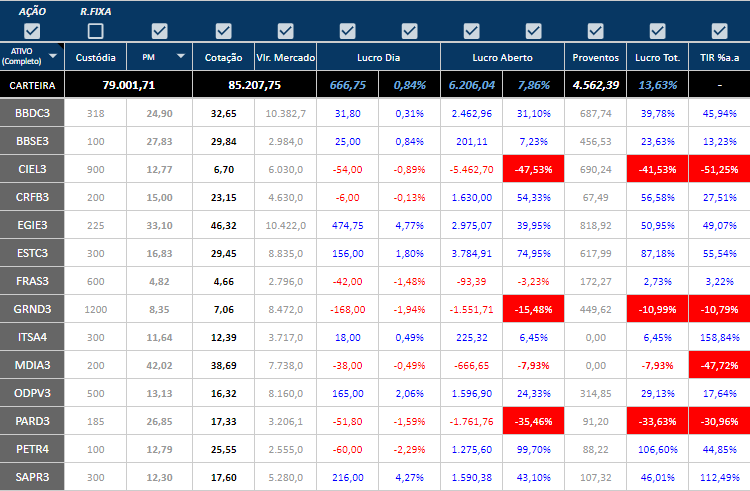Click ESTC3 lucro aberto 3.784,91
This screenshot has width=750, height=491.
pos(472,253)
